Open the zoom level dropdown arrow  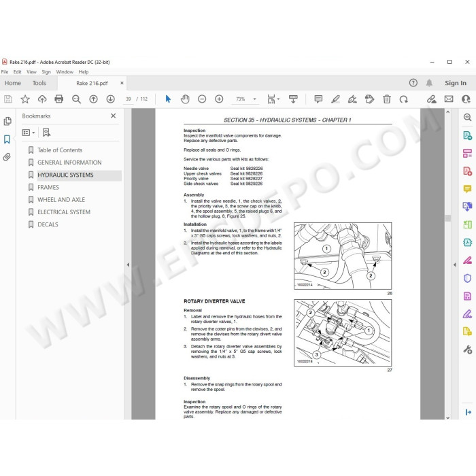pyautogui.click(x=255, y=99)
